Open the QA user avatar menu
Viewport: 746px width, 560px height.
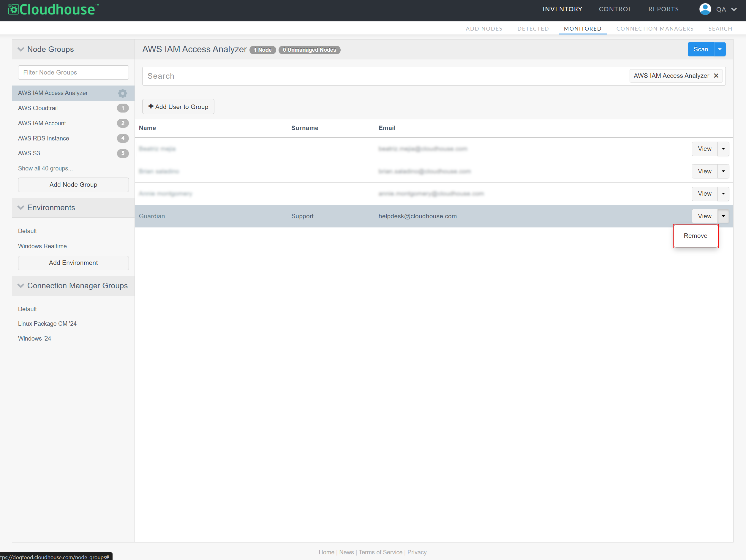[705, 9]
